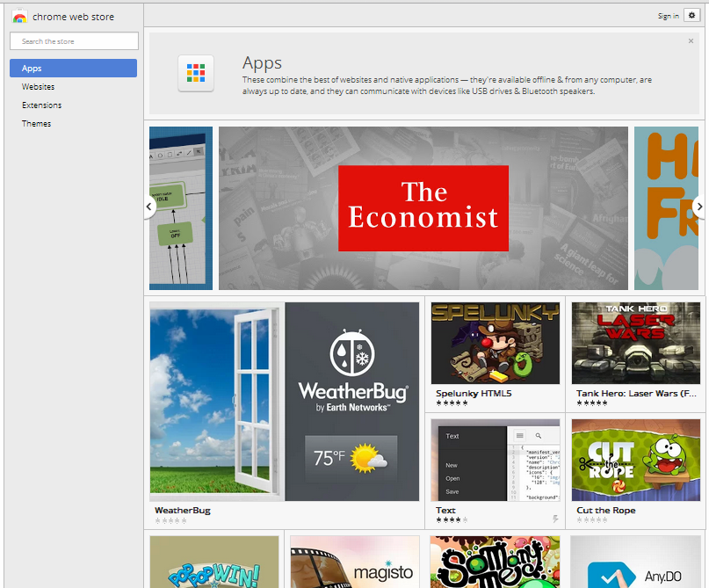Go to previous carousel slide
709x588 pixels.
[149, 207]
